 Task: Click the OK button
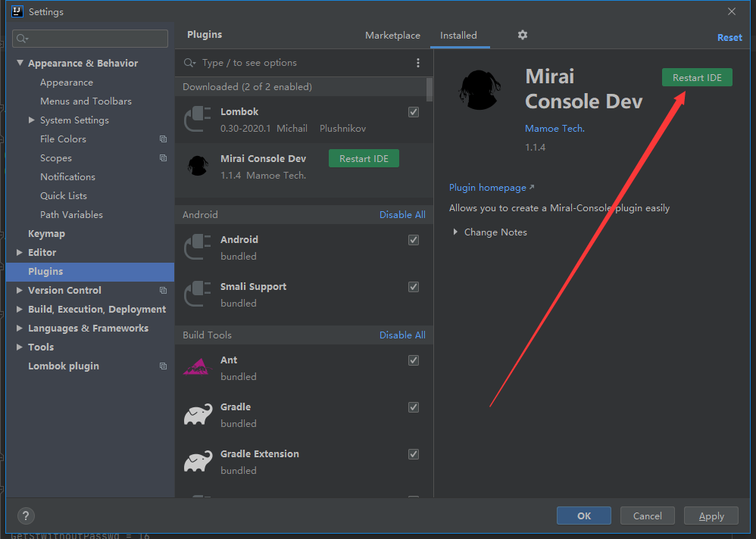pos(584,516)
